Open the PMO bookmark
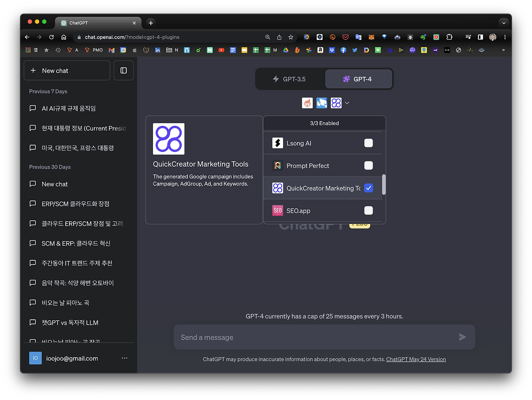 pos(94,50)
